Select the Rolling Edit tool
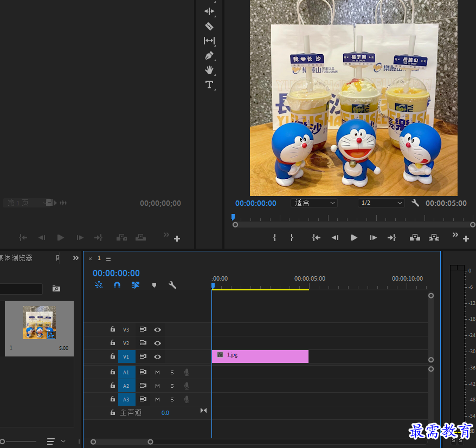 pyautogui.click(x=209, y=11)
